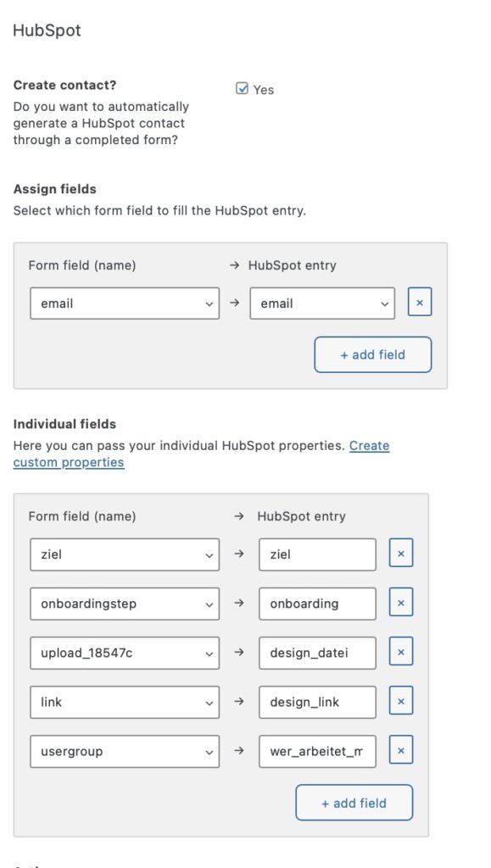Remove the upload_18547c field mapping
This screenshot has height=868, width=491.
coord(400,652)
